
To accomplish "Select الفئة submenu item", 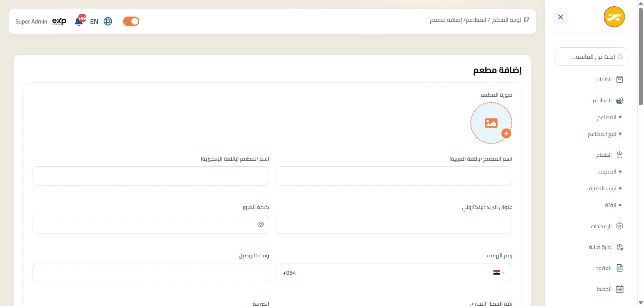I will coord(610,205).
